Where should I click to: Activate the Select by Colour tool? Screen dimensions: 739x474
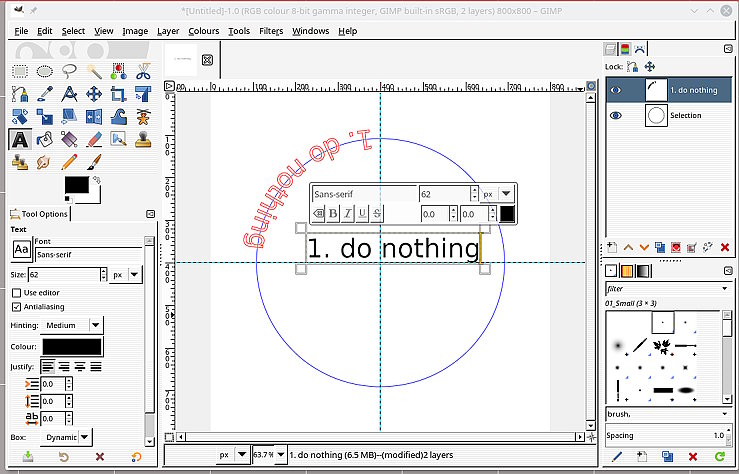click(118, 72)
